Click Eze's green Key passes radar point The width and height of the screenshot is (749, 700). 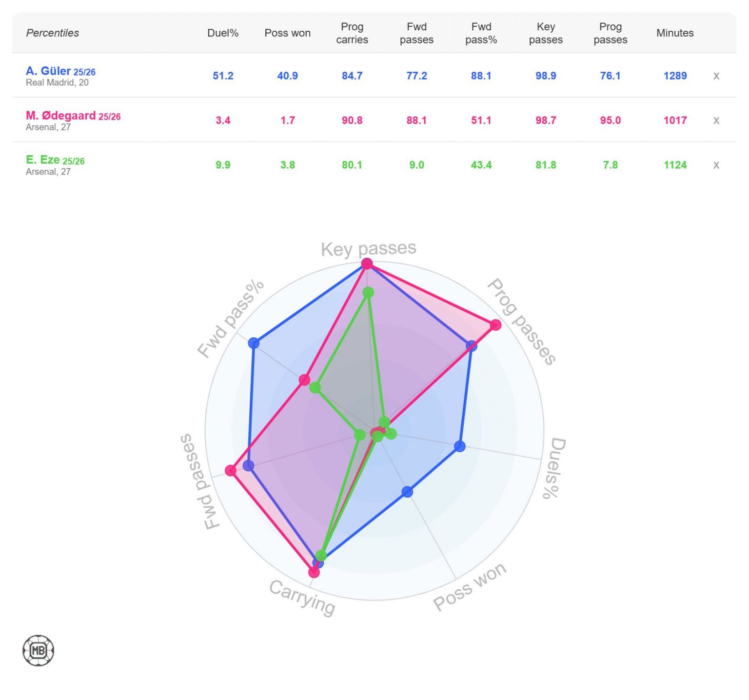pos(368,293)
